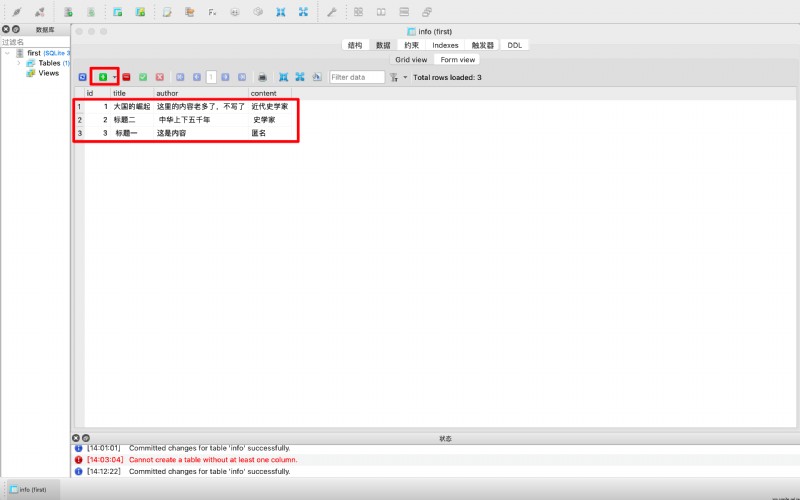Viewport: 800px width, 500px height.
Task: Switch to the 触发器 tab
Action: pyautogui.click(x=483, y=45)
